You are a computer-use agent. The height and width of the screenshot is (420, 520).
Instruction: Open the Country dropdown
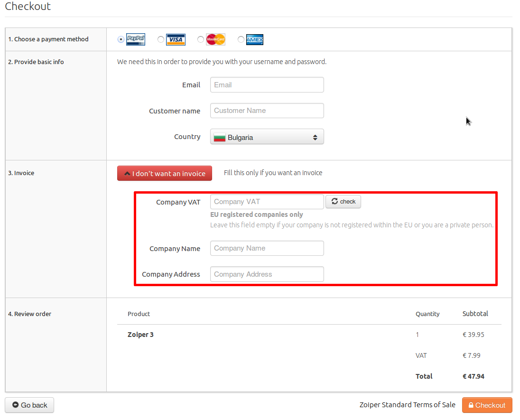pyautogui.click(x=267, y=137)
